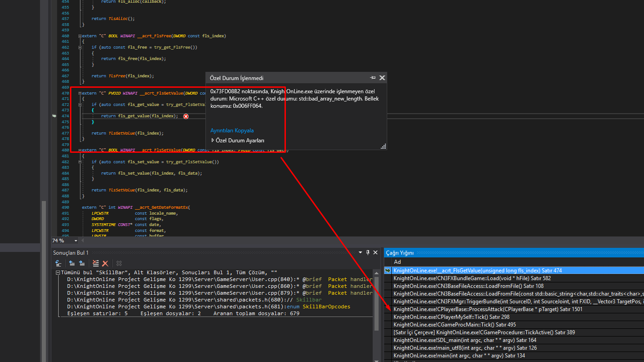Collapse the __acrt_FlsSetValue function at line 480
Image resolution: width=644 pixels, height=362 pixels.
[80, 150]
